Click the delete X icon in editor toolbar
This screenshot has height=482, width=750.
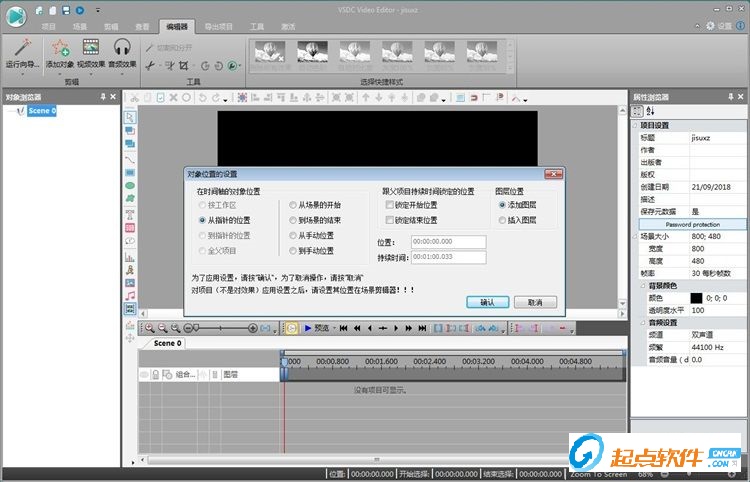pyautogui.click(x=173, y=98)
